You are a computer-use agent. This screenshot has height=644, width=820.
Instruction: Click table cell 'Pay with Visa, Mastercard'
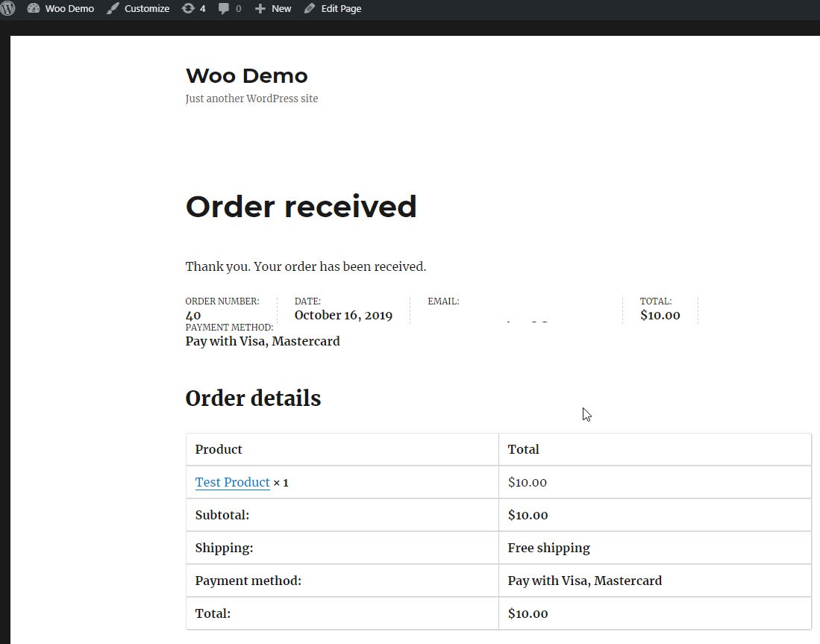click(x=585, y=581)
